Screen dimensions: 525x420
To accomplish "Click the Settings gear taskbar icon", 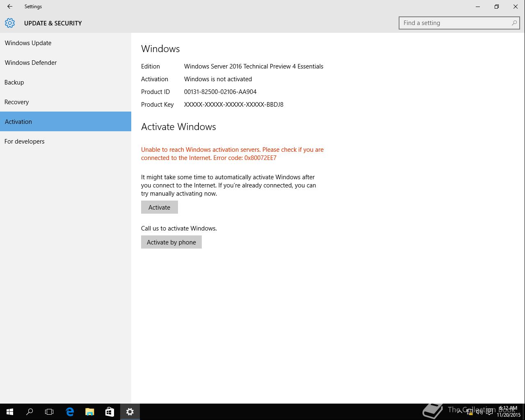I will tap(130, 412).
